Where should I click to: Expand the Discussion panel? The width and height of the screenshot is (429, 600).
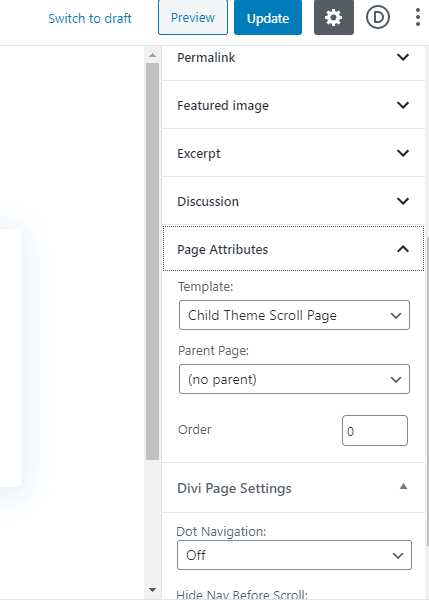[x=294, y=201]
